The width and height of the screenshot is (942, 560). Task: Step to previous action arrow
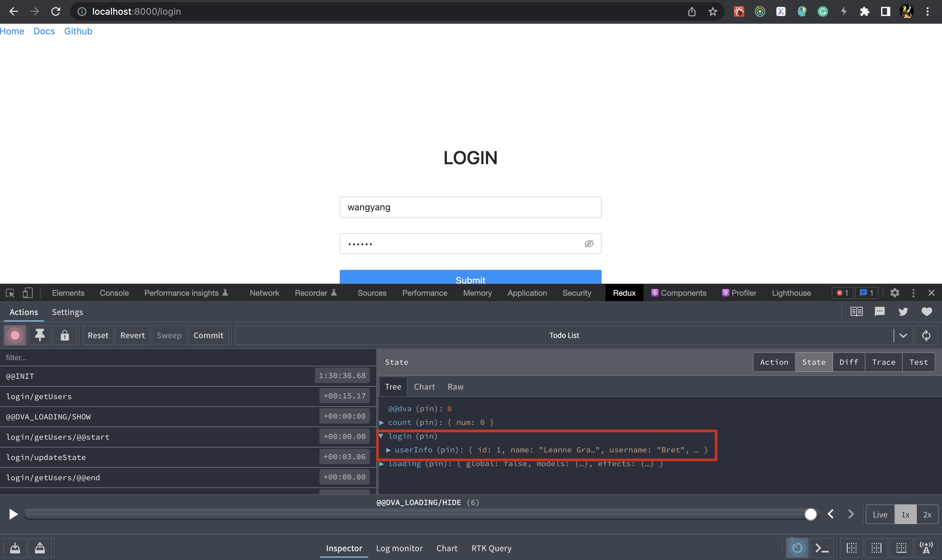coord(831,514)
